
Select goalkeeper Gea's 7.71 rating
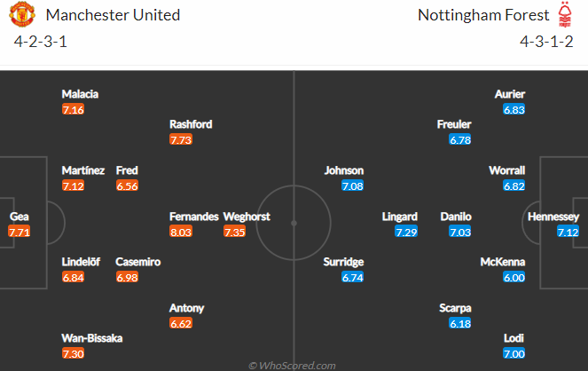(x=20, y=232)
